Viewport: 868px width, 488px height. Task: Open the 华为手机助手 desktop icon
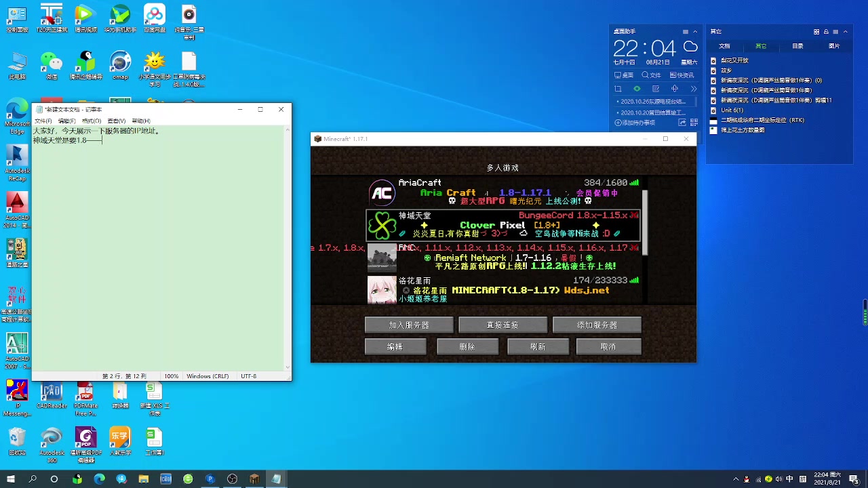[x=120, y=19]
